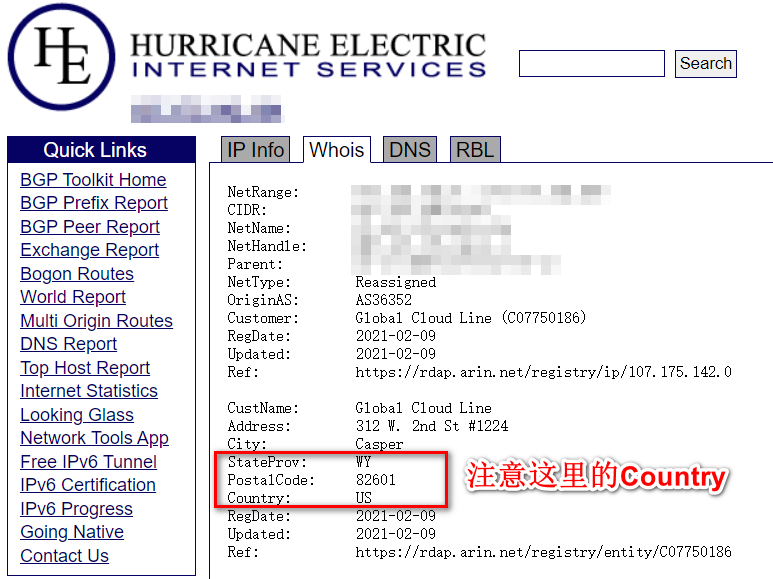Open Going Native link
773x579 pixels.
point(72,532)
